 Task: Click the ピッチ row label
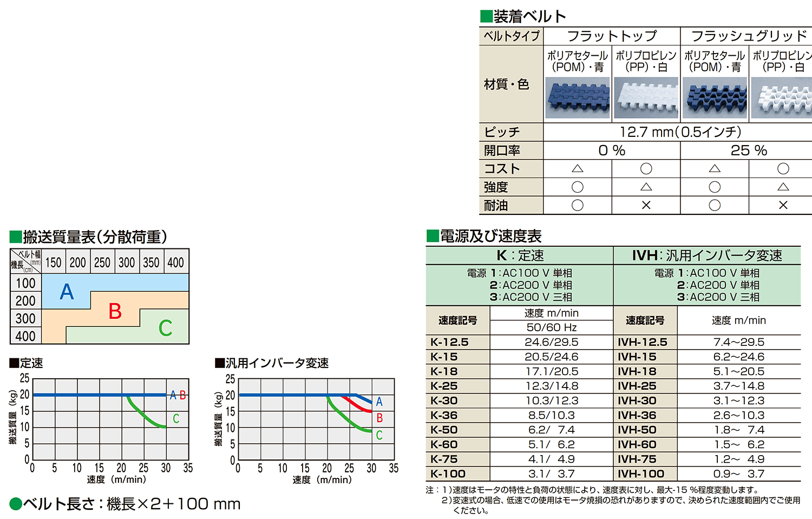click(x=502, y=132)
